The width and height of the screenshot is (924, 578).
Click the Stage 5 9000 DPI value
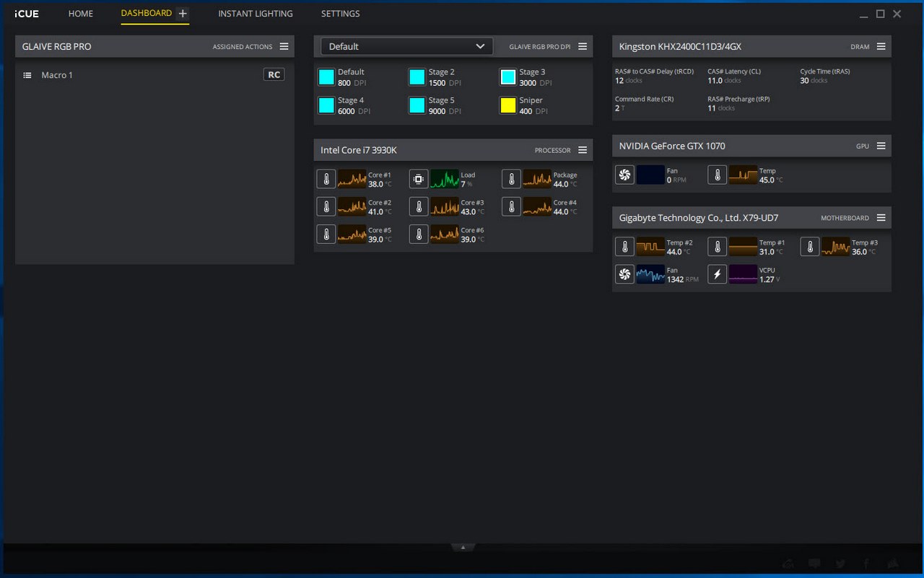[445, 112]
